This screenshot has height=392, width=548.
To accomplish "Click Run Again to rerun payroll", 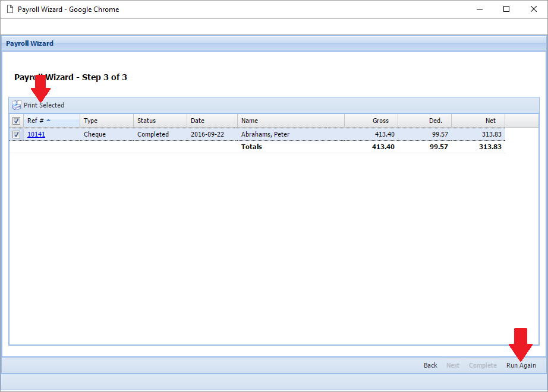I will coord(521,365).
